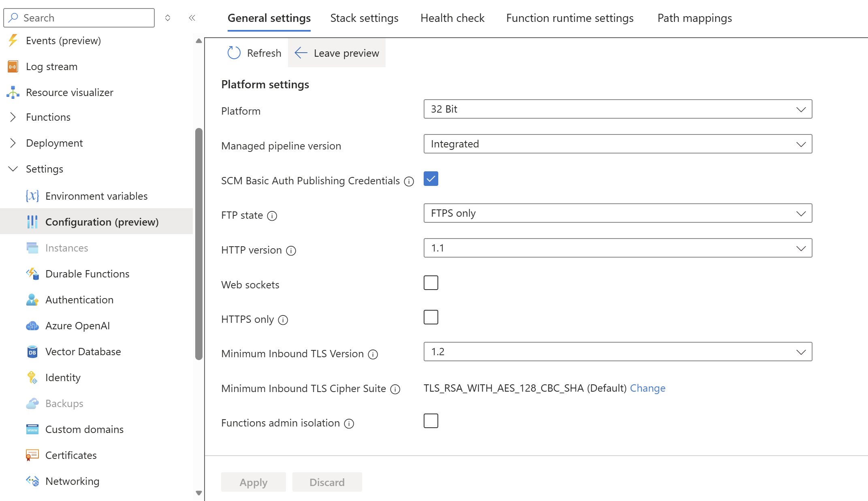Open the Minimum Inbound TLS Version dropdown
Screen dimensions: 868x501
618,352
